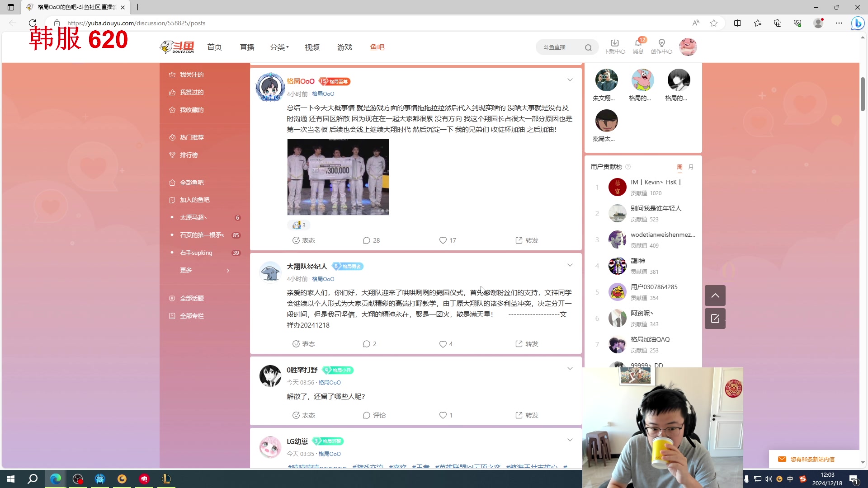Click the tournament prize photo thumbnail
868x488 pixels.
(338, 176)
